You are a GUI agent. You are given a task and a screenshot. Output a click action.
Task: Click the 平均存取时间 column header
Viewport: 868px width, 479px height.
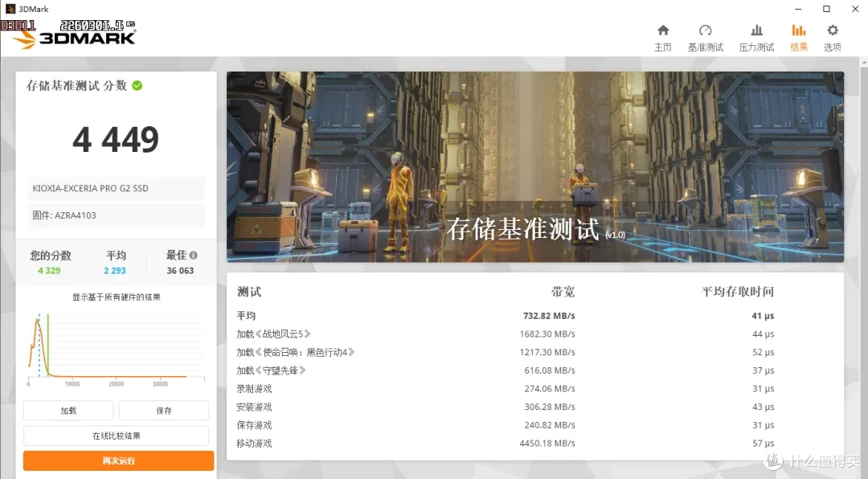pyautogui.click(x=737, y=292)
